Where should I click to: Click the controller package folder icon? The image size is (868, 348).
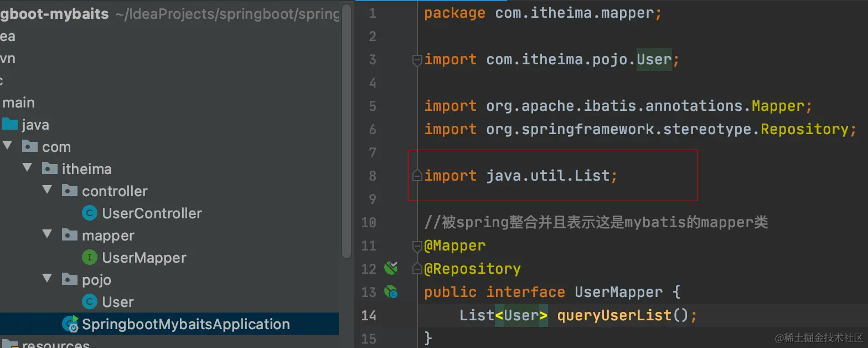[70, 191]
